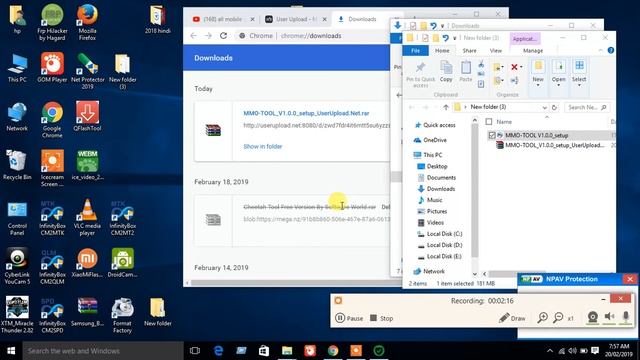Open the Delete options dropdown arrow
Image resolution: width=640 pixels, height=360 pixels.
521,67
